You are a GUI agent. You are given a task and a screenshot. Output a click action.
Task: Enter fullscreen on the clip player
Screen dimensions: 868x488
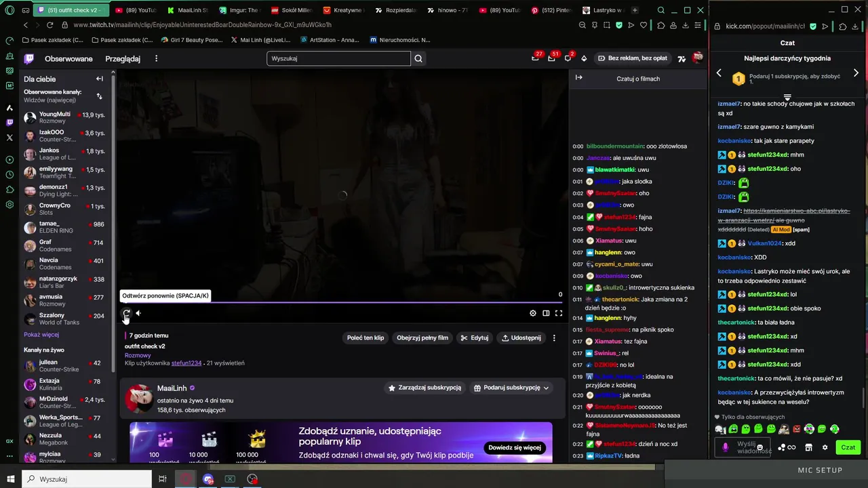point(559,313)
